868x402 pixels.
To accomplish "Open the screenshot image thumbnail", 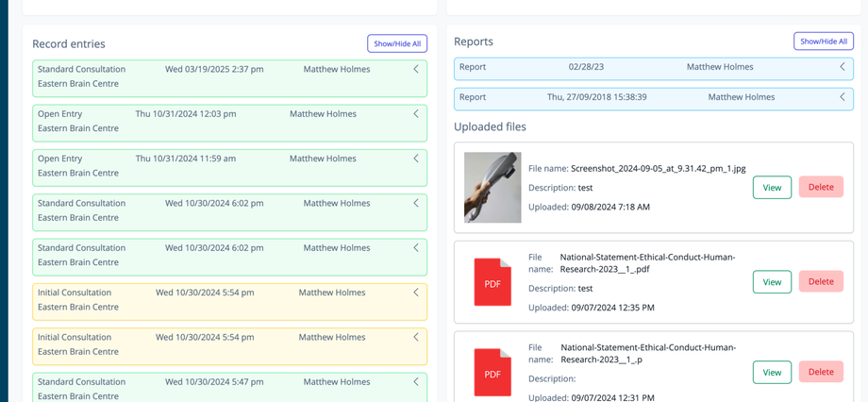I will point(492,188).
